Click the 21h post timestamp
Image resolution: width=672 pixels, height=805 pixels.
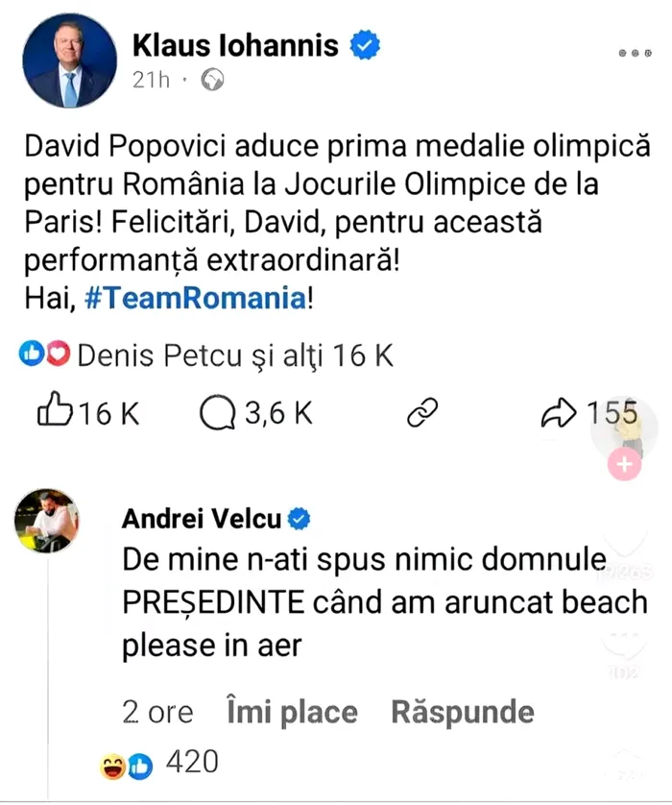tap(150, 80)
